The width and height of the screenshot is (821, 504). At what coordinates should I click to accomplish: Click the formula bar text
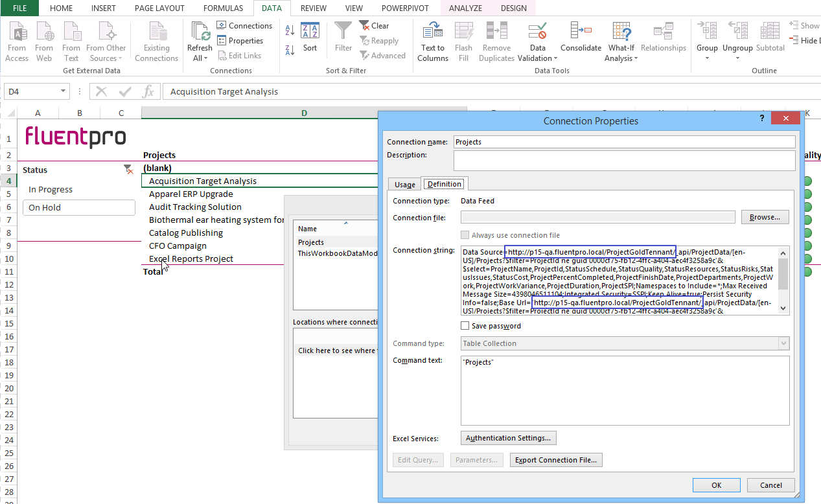[x=224, y=91]
